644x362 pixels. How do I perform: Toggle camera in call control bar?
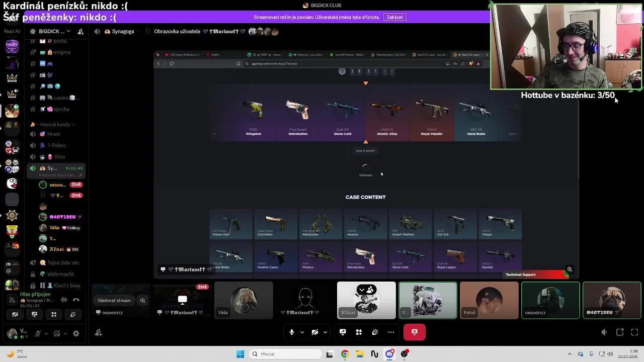click(x=315, y=332)
